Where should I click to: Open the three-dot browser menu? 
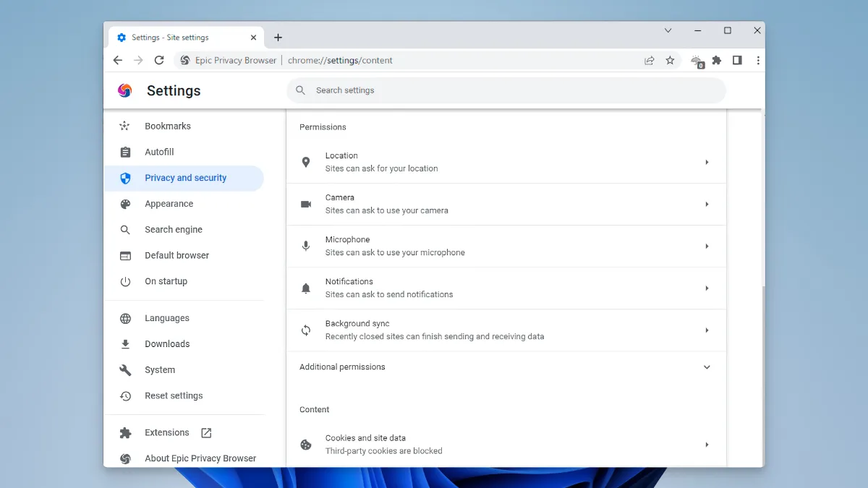coord(757,61)
